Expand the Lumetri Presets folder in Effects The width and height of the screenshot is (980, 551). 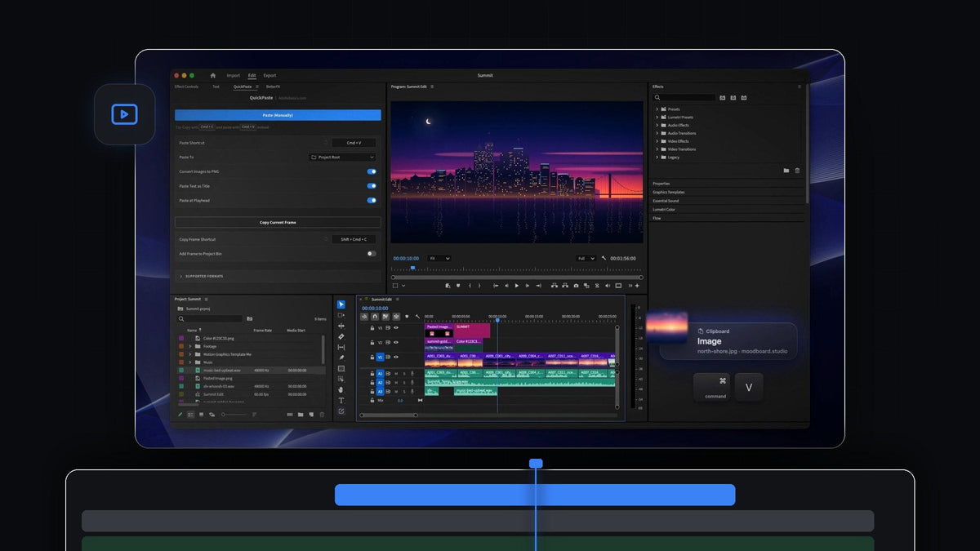[657, 118]
